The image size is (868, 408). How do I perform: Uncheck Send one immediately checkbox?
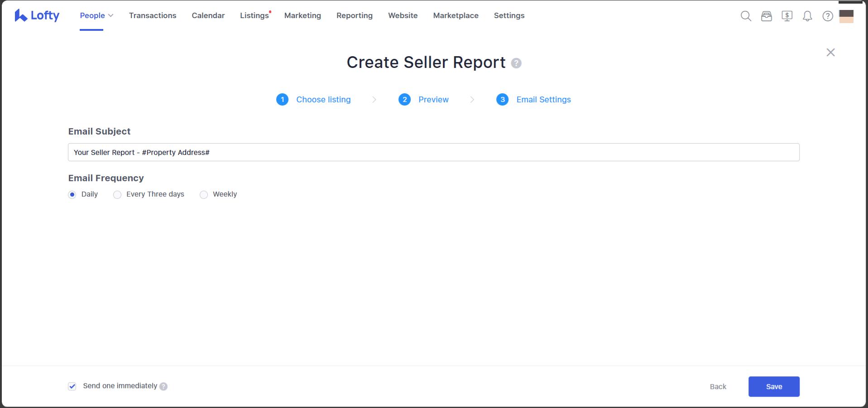[72, 386]
